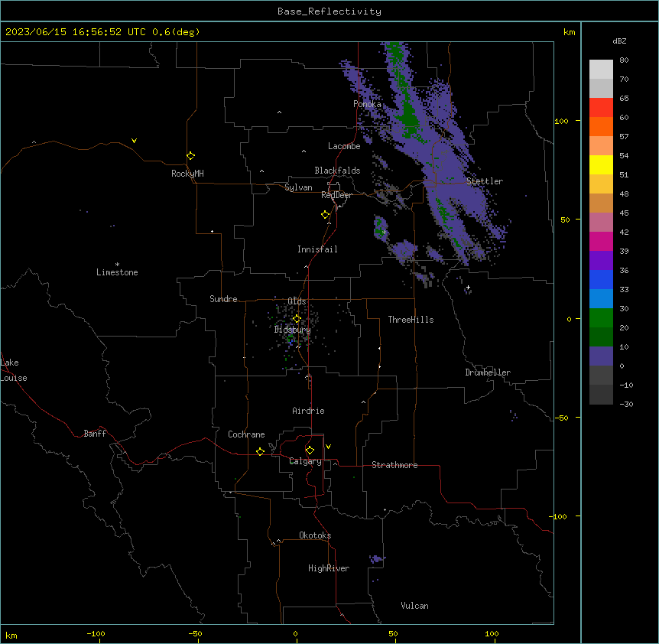Image resolution: width=659 pixels, height=644 pixels.
Task: Select the bright green 20-30 dBZ swatch
Action: tap(601, 318)
